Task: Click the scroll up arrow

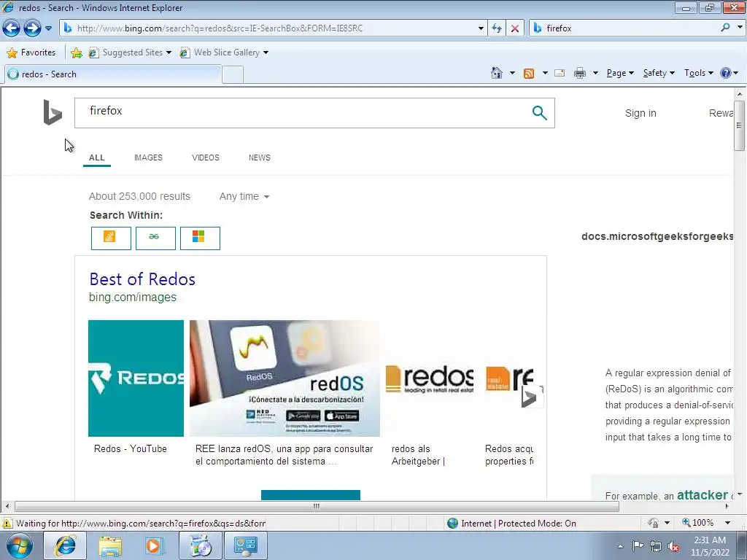Action: coord(740,94)
